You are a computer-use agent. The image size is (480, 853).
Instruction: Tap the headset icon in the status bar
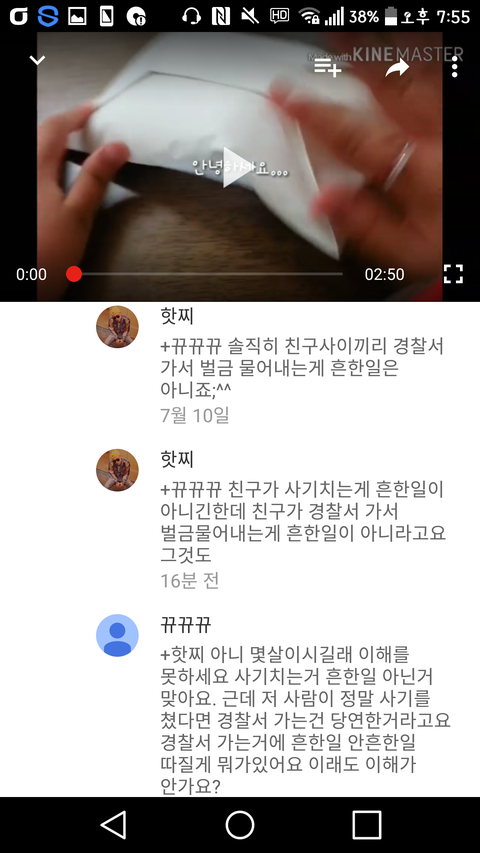191,16
